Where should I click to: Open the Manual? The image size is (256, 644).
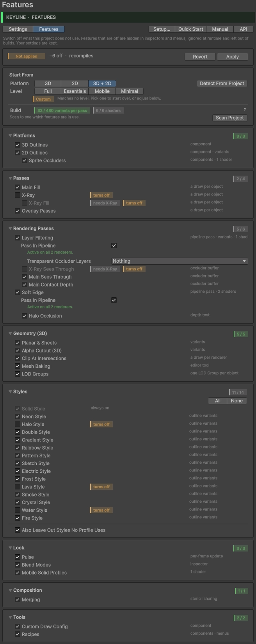click(220, 29)
